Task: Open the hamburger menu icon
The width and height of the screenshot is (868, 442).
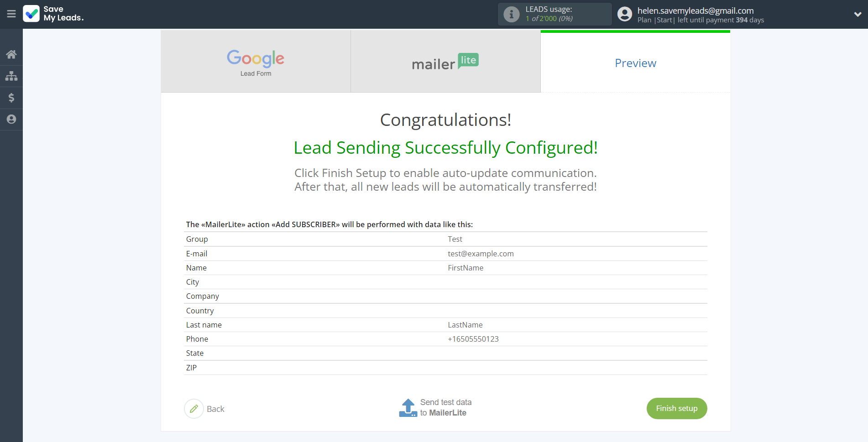Action: (x=11, y=14)
